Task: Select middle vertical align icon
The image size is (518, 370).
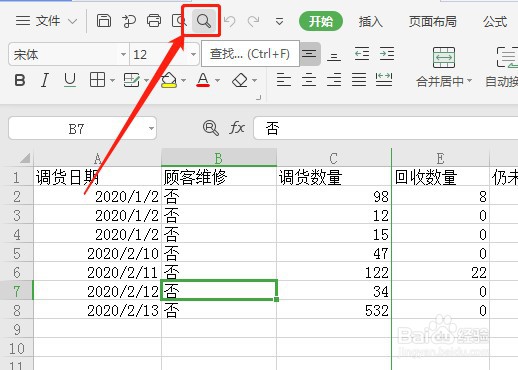Action: point(309,54)
